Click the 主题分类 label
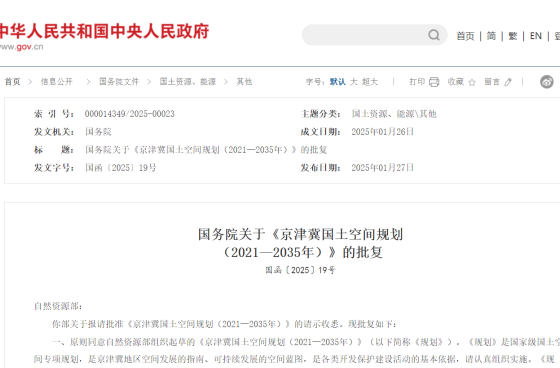The width and height of the screenshot is (560, 368). pos(320,114)
